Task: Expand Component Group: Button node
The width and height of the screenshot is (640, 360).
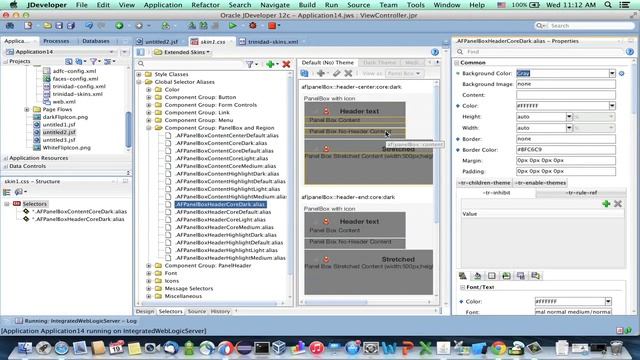Action: coord(149,97)
